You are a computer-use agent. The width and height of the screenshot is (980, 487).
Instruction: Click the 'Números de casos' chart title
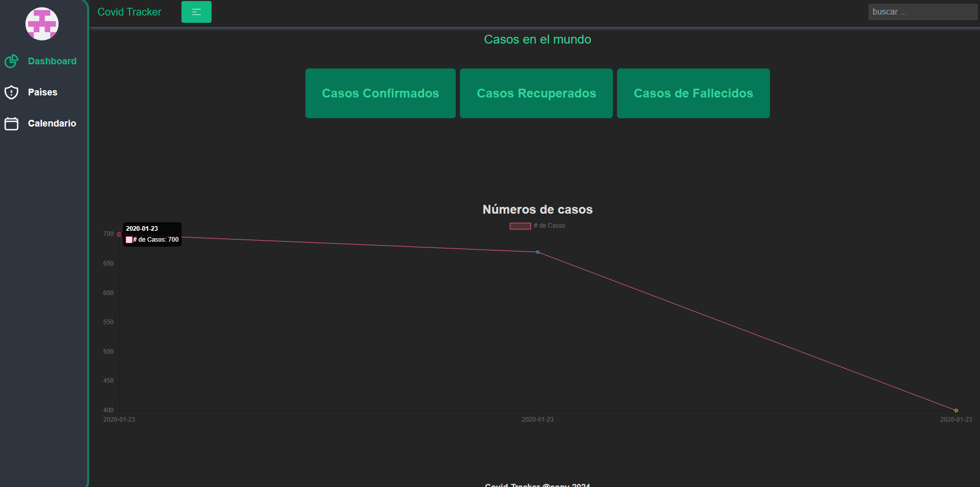point(538,210)
